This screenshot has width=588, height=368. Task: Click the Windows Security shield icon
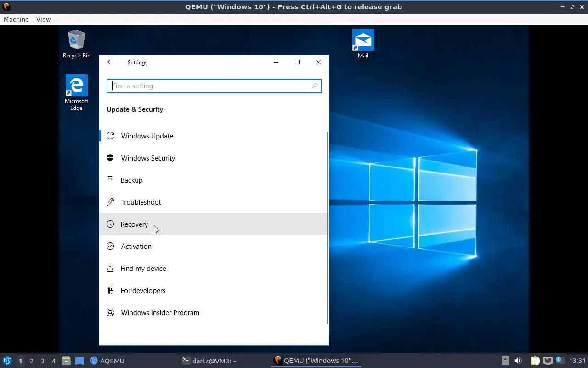(110, 158)
